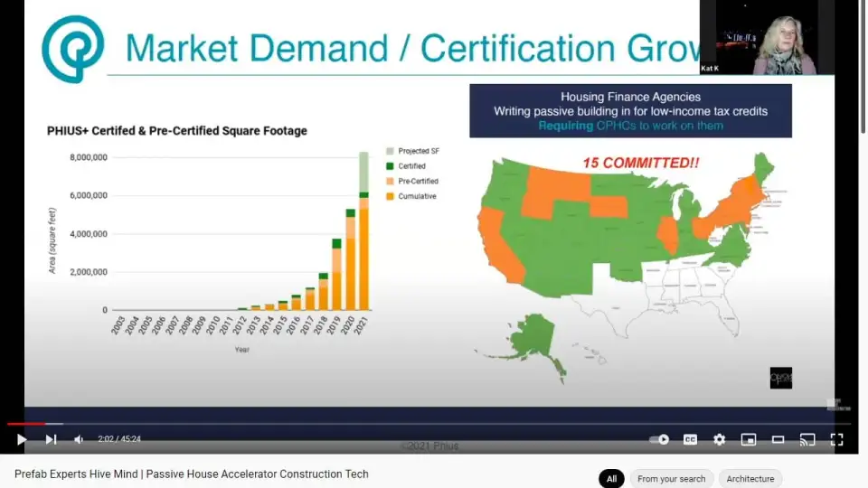Click the Phius logo on the slide
868x488 pixels.
pos(73,49)
